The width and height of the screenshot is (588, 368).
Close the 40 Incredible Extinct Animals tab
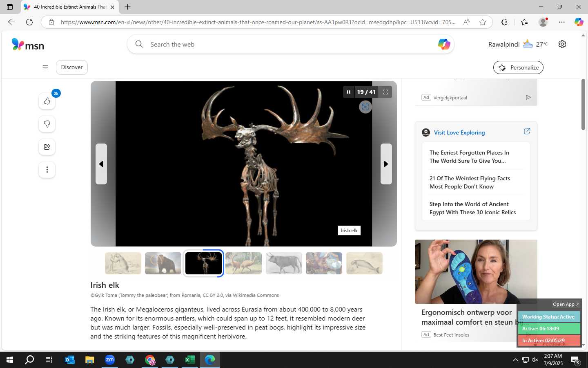[112, 7]
